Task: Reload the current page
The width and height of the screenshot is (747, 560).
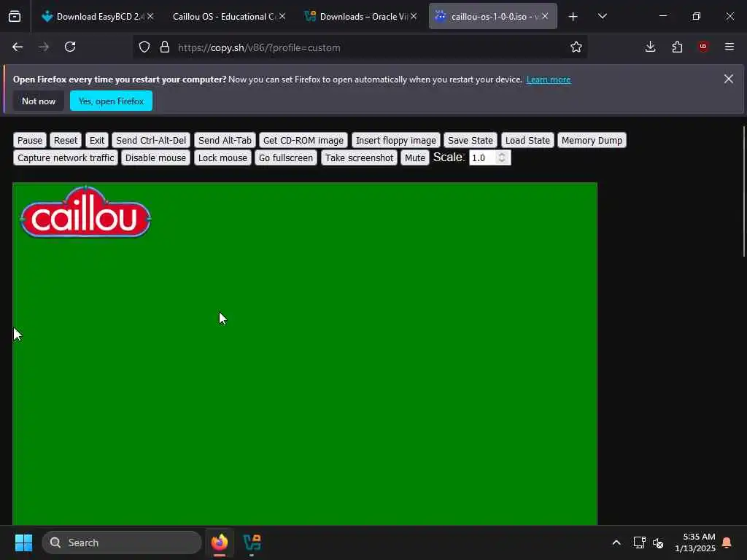Action: click(x=70, y=47)
